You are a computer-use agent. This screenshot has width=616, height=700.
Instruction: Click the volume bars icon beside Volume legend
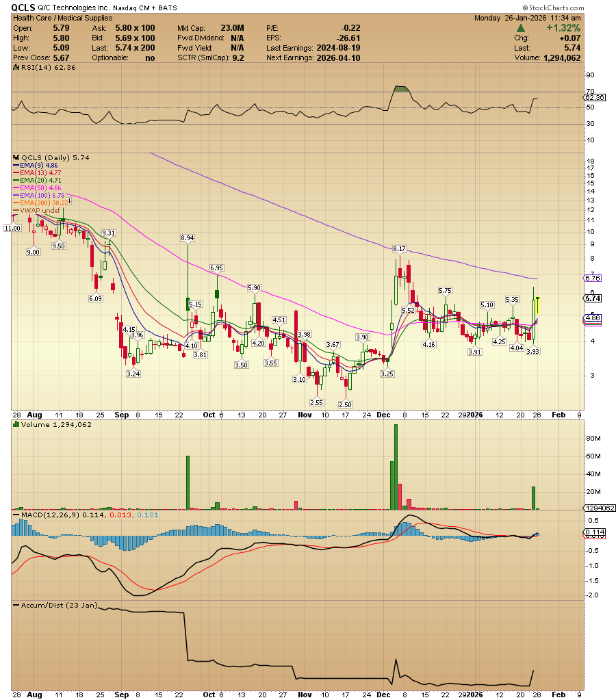pos(16,424)
